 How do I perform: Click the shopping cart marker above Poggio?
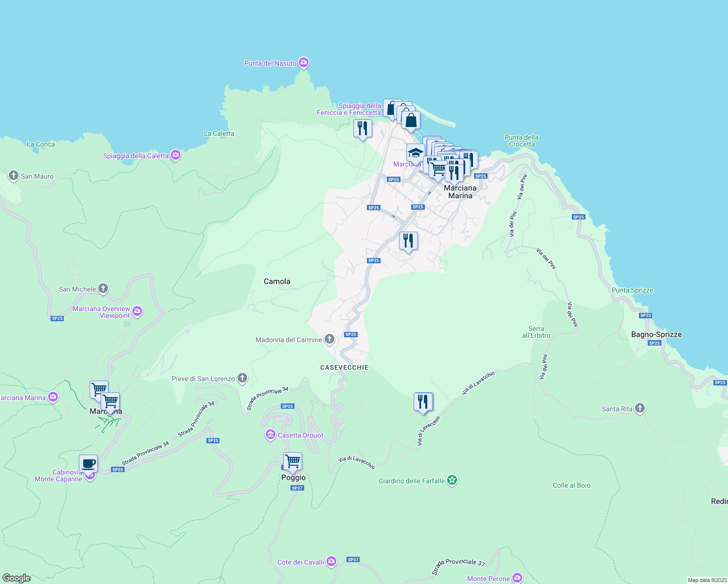pos(293,462)
